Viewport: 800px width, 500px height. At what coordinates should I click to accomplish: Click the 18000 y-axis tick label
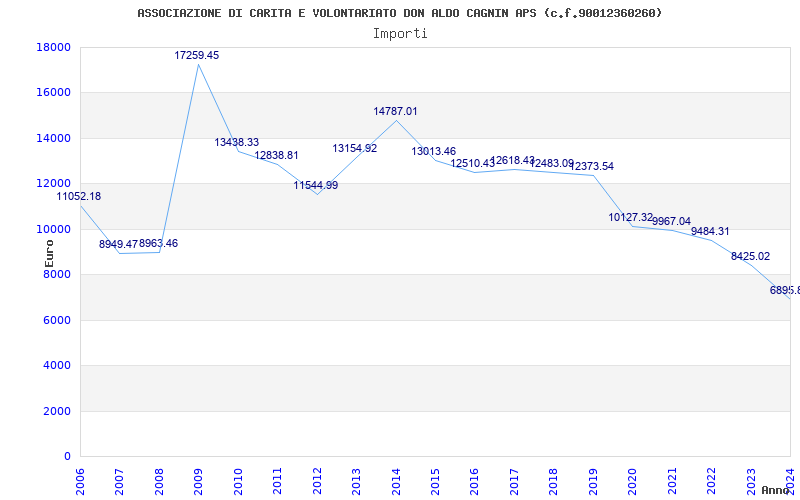pos(53,48)
